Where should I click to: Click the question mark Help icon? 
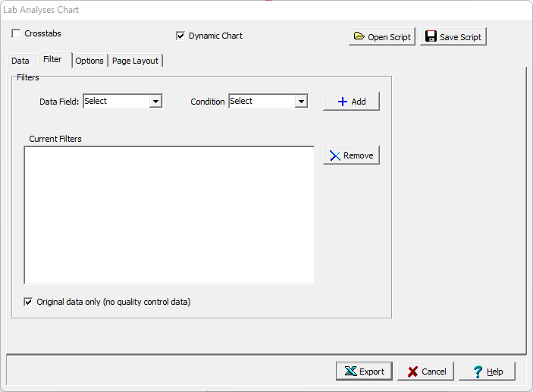point(478,372)
